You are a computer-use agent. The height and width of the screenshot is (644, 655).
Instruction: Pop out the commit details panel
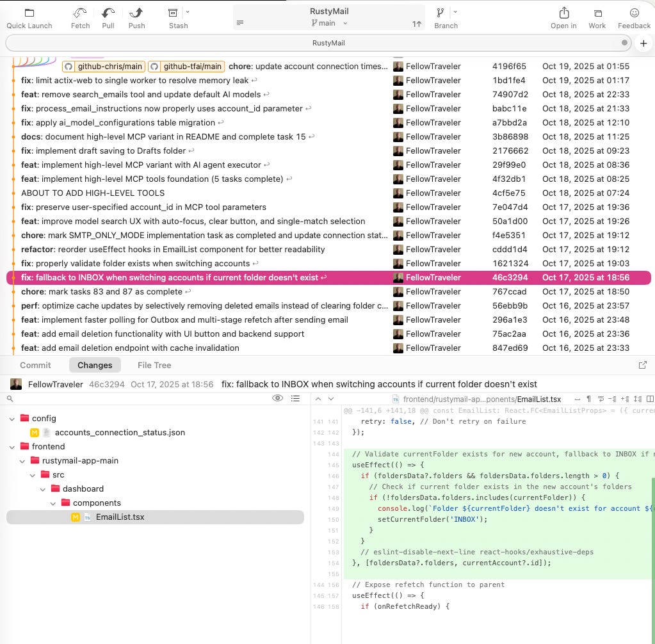tap(642, 365)
